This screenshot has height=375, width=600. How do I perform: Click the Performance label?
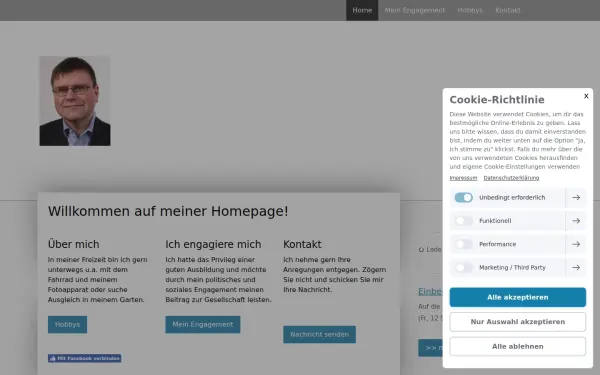(x=497, y=244)
